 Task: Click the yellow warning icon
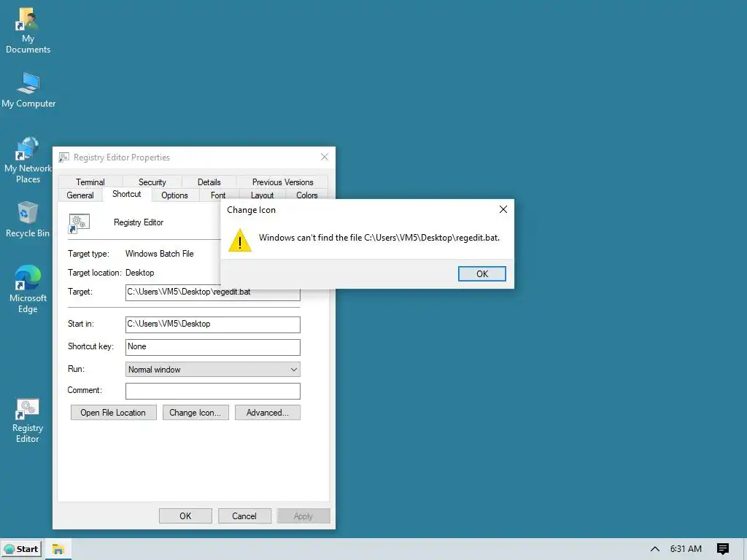click(239, 239)
